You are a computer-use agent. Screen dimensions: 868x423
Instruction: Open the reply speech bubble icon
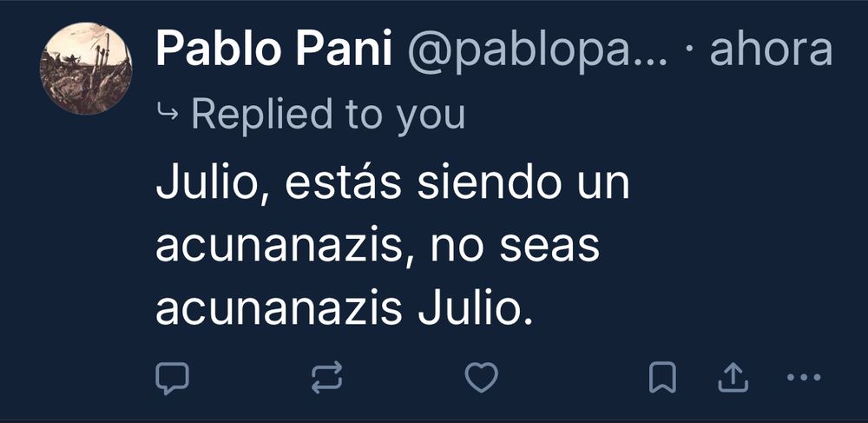tap(172, 378)
